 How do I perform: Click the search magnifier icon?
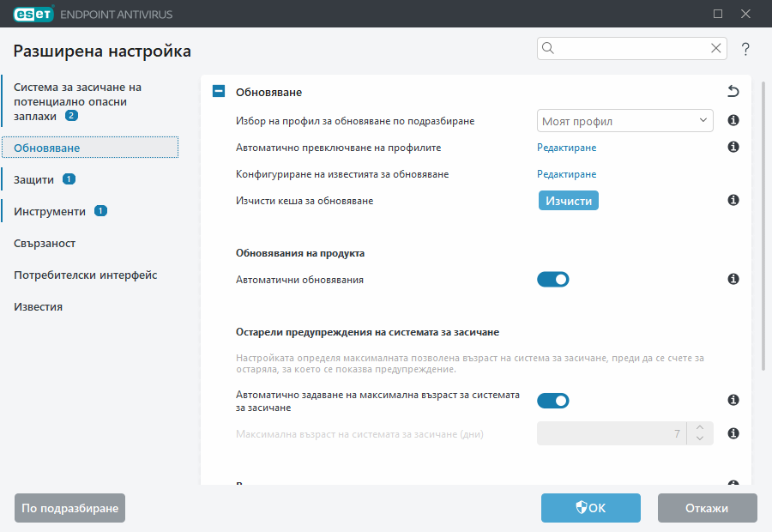(x=547, y=48)
